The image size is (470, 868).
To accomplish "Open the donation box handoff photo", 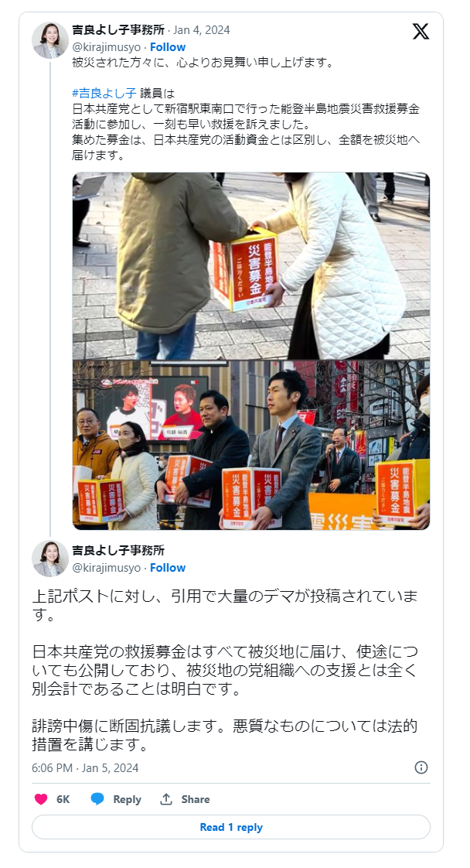I will click(251, 265).
